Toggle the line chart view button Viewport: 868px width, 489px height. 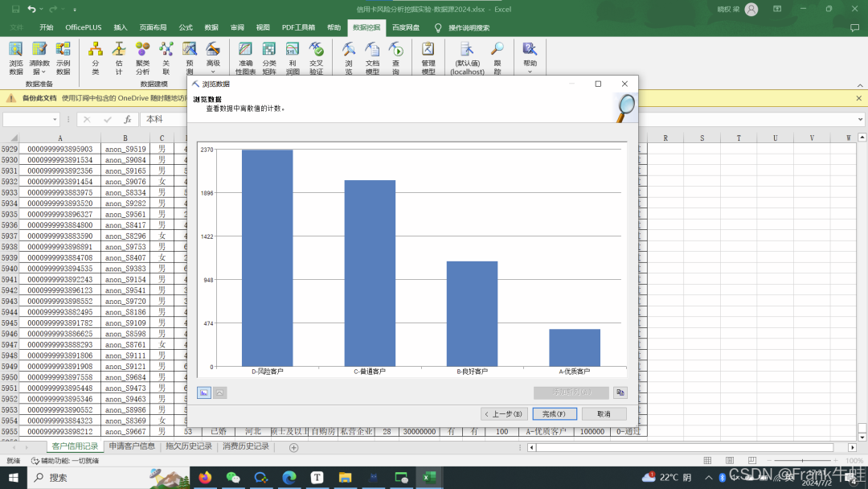[219, 392]
